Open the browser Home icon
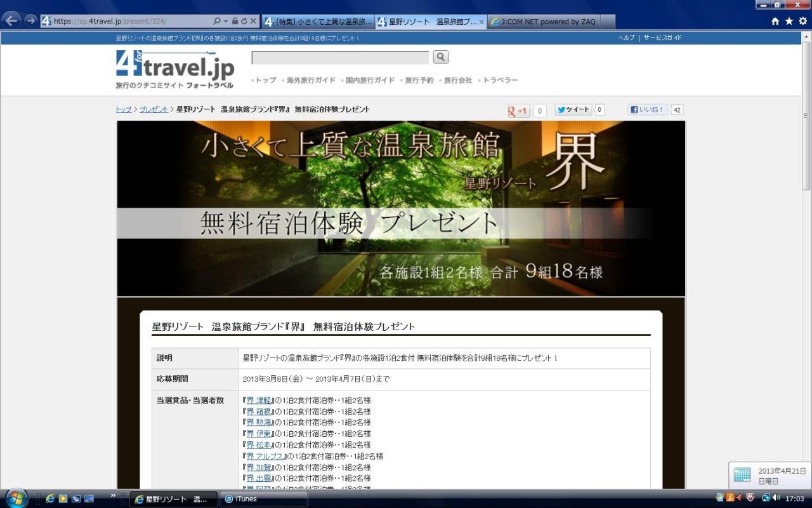Image resolution: width=812 pixels, height=508 pixels. pos(775,21)
